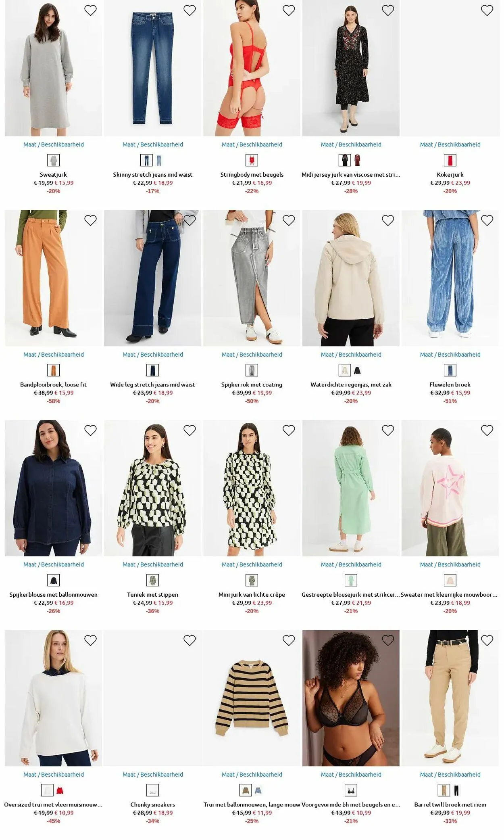View the Waterdichte regenjas product image
Viewport: 504px width, 840px height.
351,278
